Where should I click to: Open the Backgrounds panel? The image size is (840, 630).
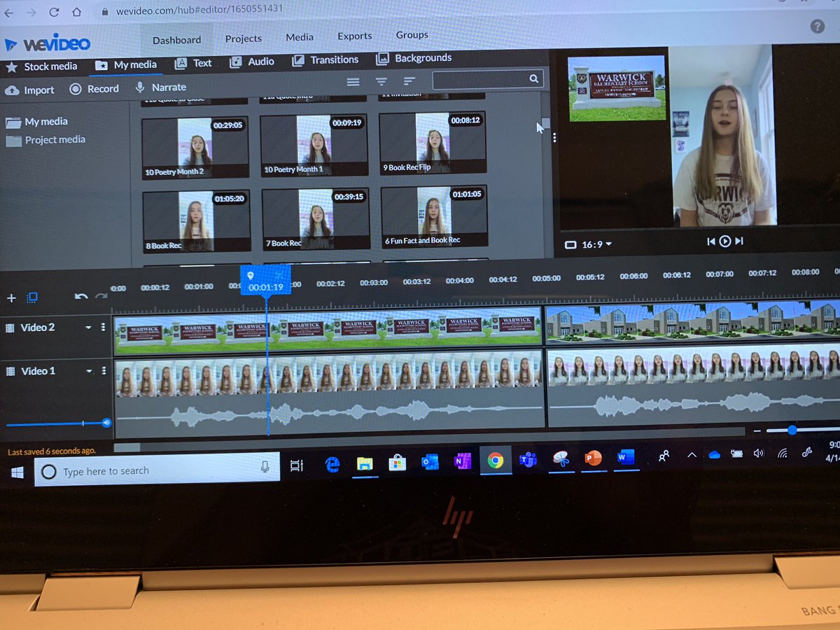414,58
